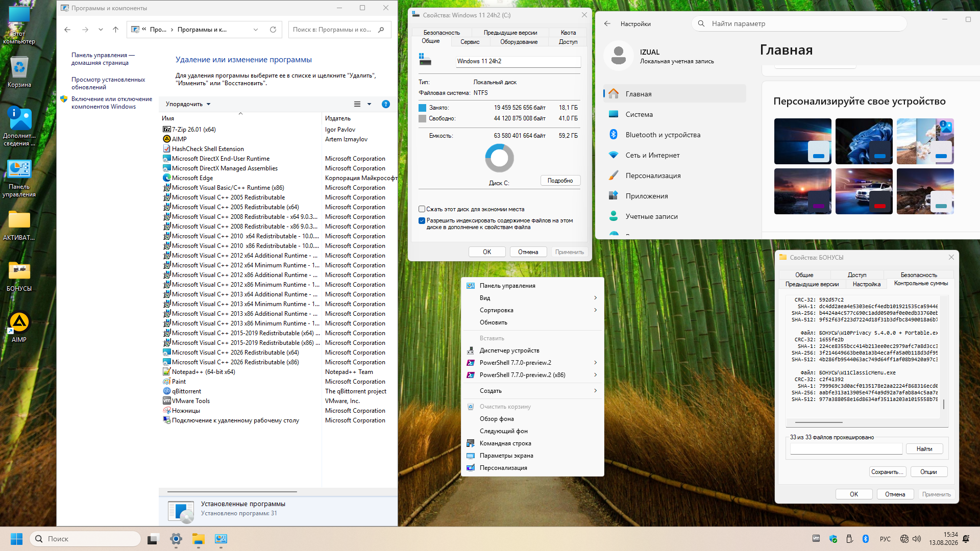Screen dimensions: 980x551
Task: Click the back arrow in Programs window
Action: tap(67, 30)
